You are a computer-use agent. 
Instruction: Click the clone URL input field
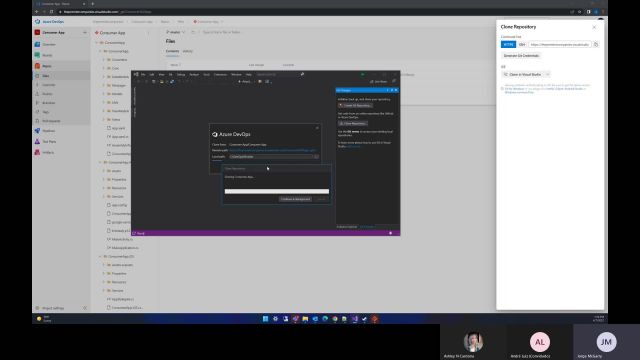[x=560, y=44]
